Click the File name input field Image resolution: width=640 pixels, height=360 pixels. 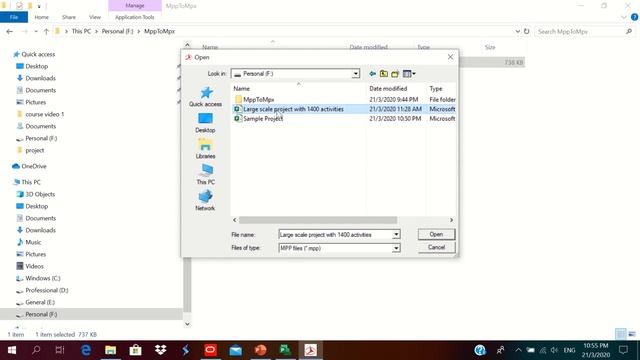(335, 235)
